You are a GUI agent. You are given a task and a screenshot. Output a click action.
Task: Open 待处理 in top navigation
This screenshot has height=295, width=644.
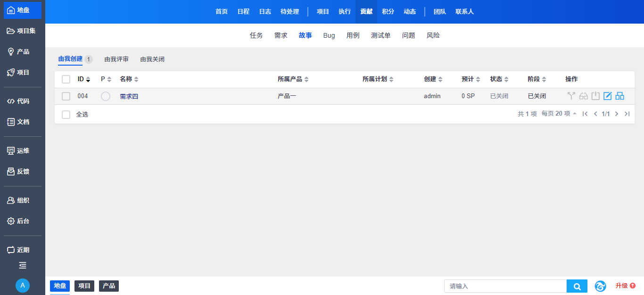point(290,12)
